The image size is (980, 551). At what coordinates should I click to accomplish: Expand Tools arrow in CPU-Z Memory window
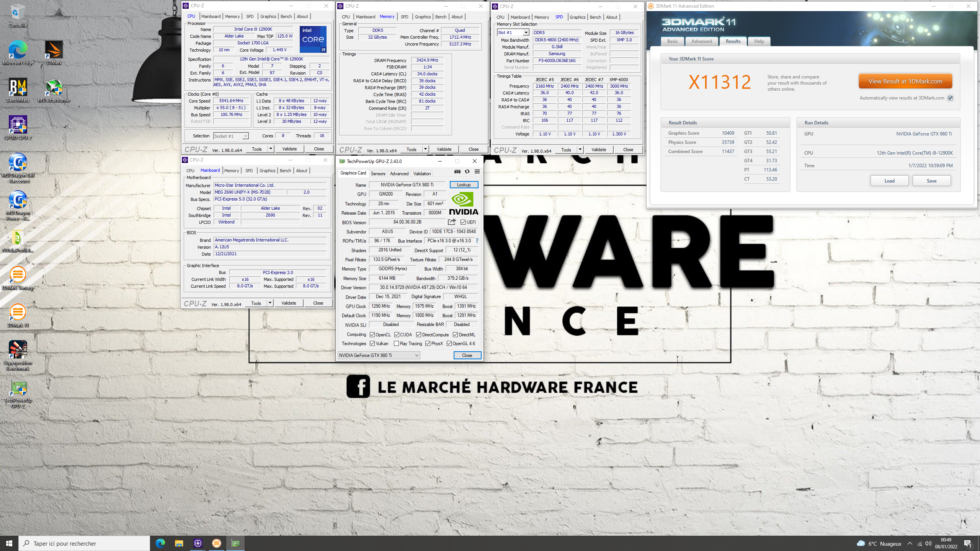coord(425,149)
